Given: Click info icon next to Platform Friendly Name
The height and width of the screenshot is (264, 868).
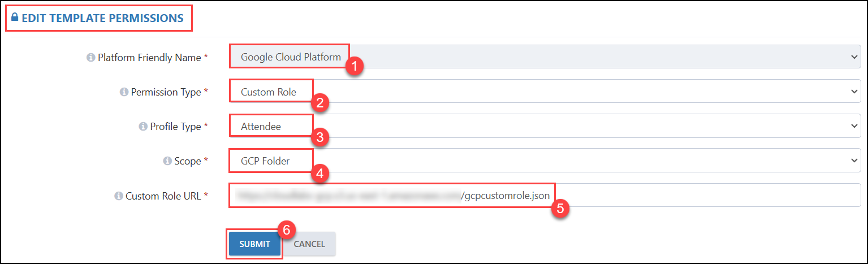Looking at the screenshot, I should pos(90,58).
